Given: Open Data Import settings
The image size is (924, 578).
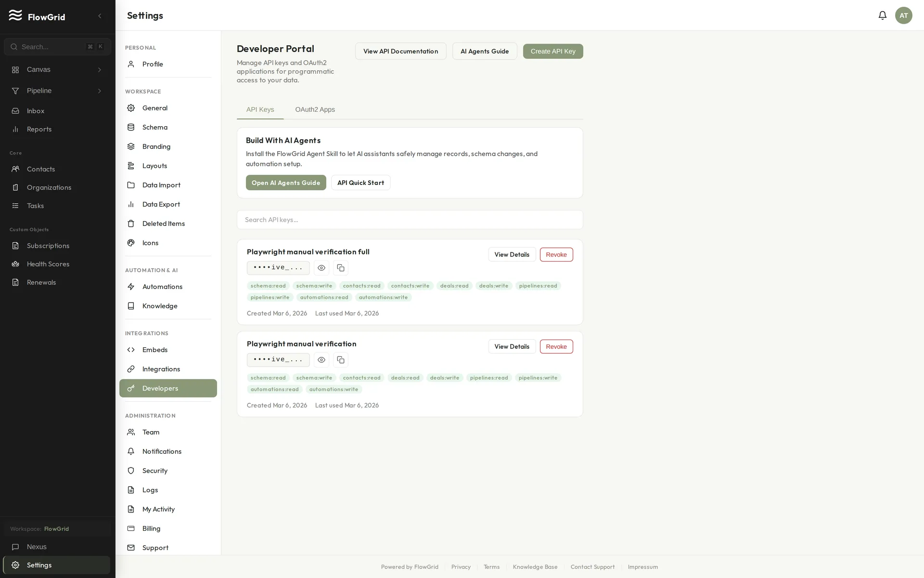Looking at the screenshot, I should point(168,185).
